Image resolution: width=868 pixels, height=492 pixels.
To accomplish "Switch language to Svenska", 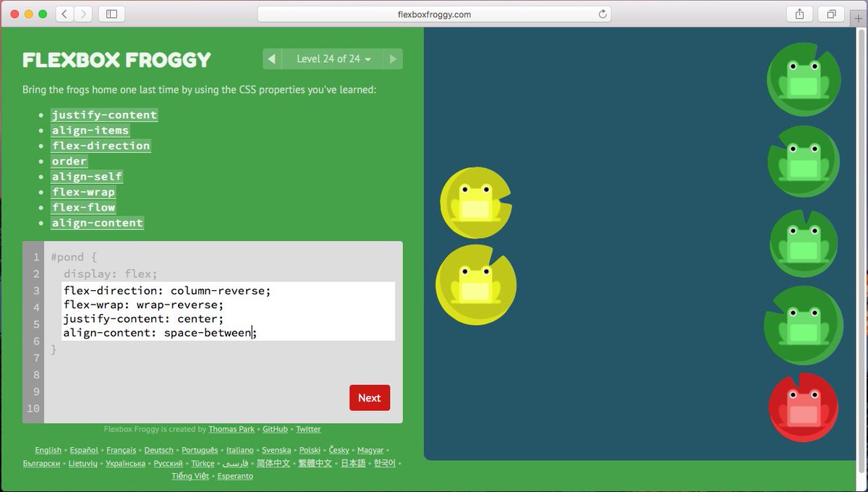I will click(x=277, y=450).
